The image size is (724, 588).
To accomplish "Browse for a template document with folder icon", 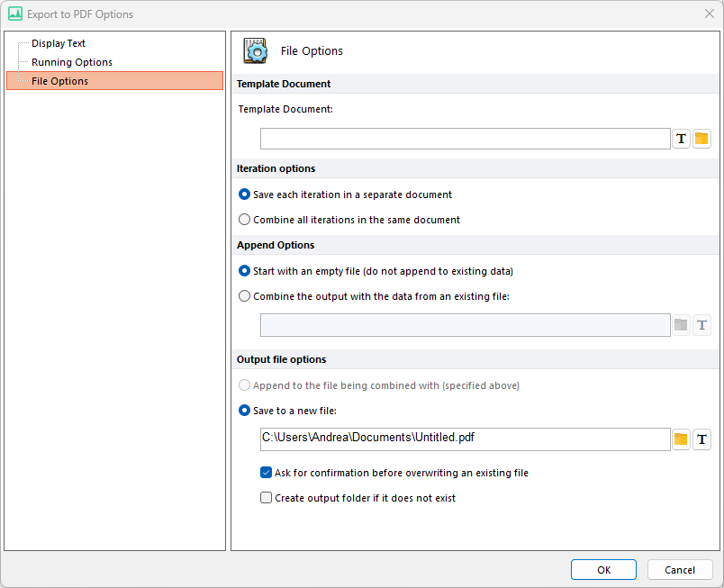I will (x=701, y=139).
